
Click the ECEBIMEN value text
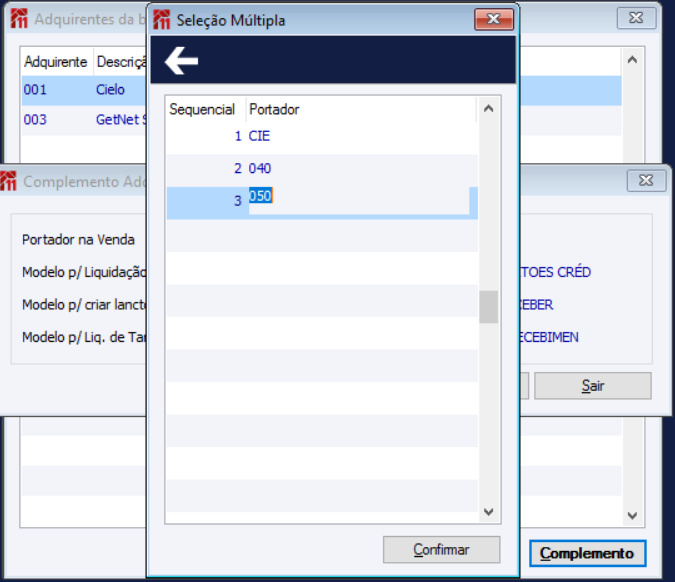[x=549, y=337]
